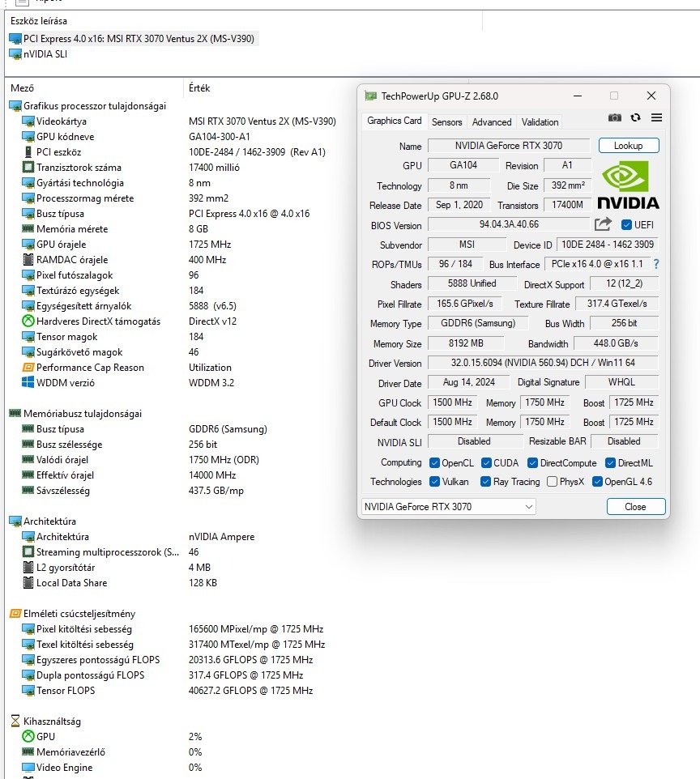Click the BIOS Version field
This screenshot has width=700, height=779.
509,224
